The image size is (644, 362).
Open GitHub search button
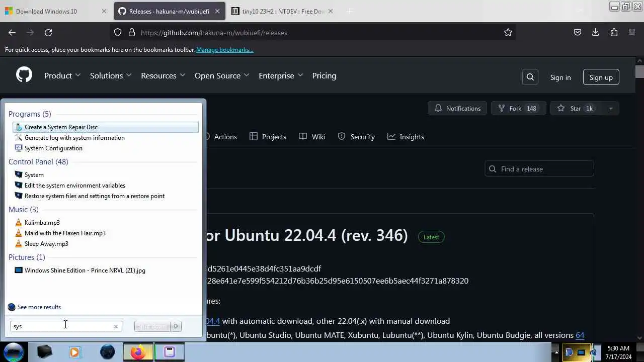(530, 77)
